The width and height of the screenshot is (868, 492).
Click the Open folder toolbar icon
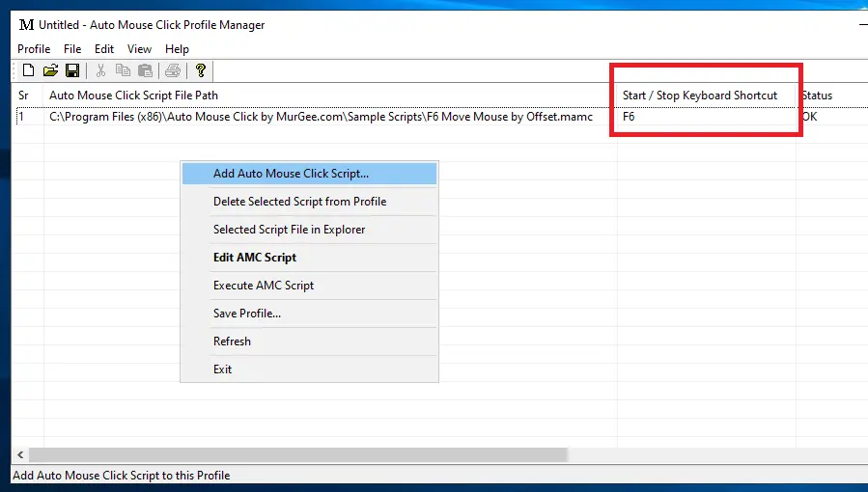50,70
